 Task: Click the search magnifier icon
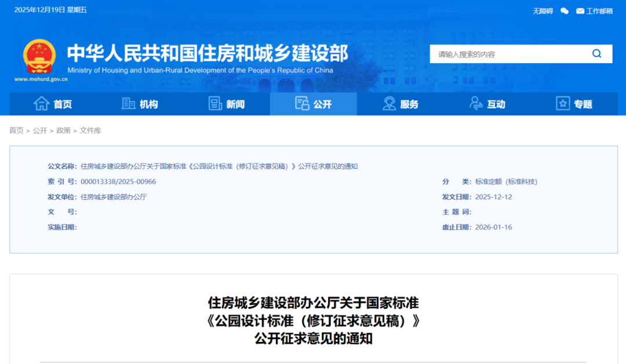596,53
